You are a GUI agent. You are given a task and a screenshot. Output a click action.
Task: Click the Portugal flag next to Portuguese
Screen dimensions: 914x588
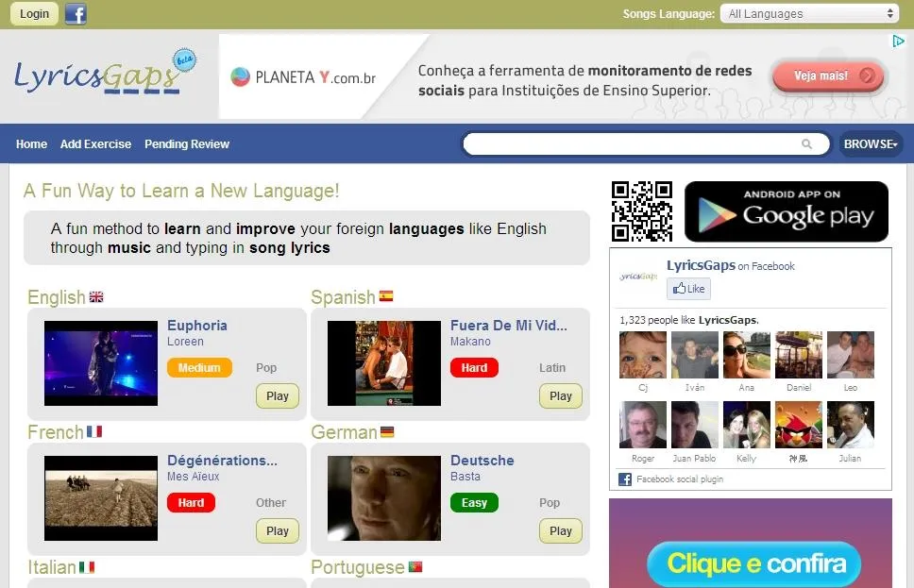tap(415, 566)
